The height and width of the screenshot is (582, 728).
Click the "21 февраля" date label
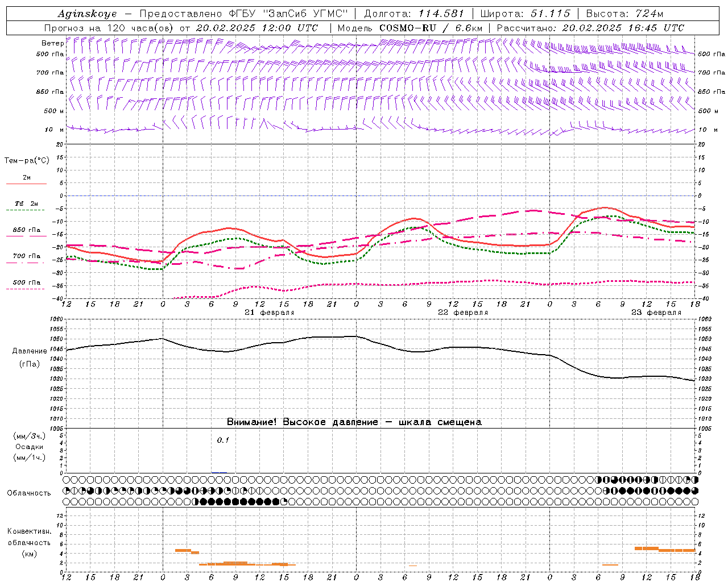tap(270, 313)
